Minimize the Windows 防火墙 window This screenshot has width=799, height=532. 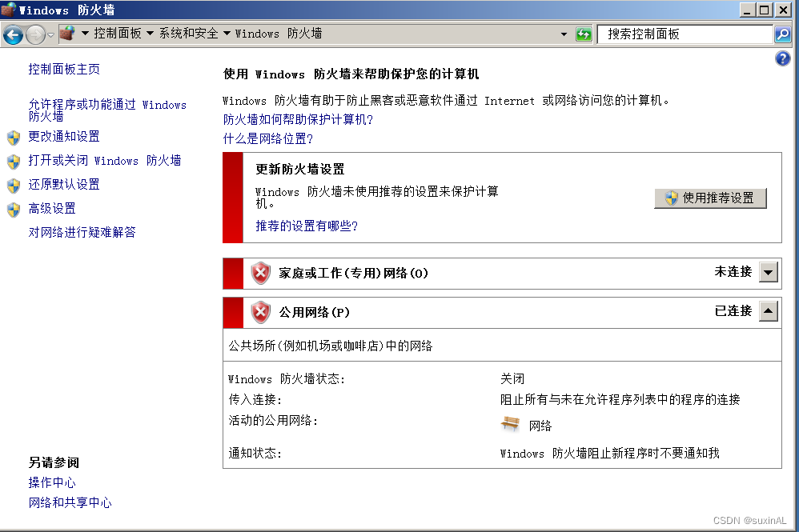(x=747, y=10)
